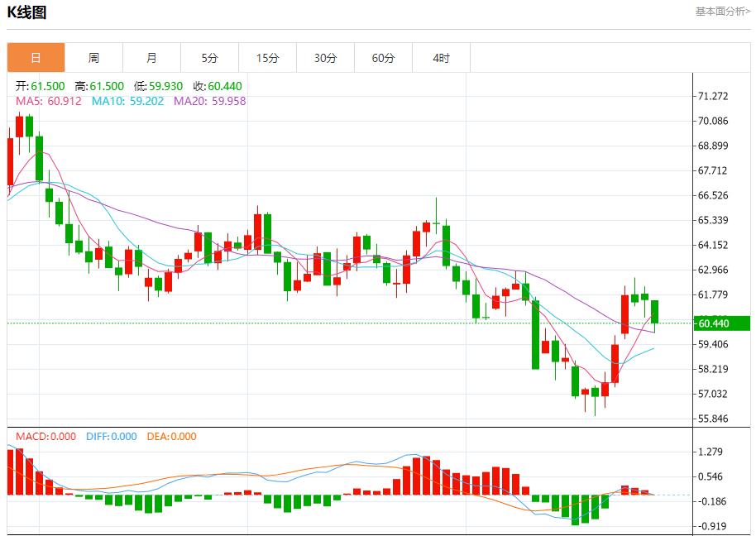Switch to the 4时 four-hour chart
The width and height of the screenshot is (756, 536).
441,57
